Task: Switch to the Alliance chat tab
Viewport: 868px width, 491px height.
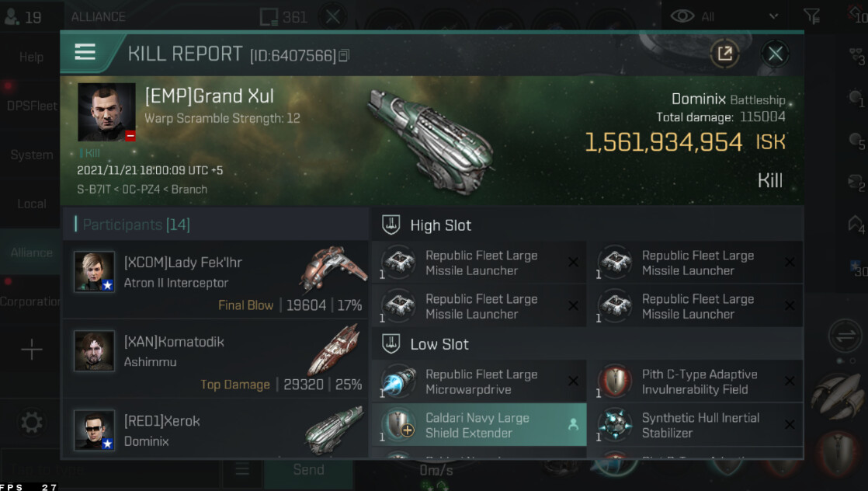Action: point(31,252)
